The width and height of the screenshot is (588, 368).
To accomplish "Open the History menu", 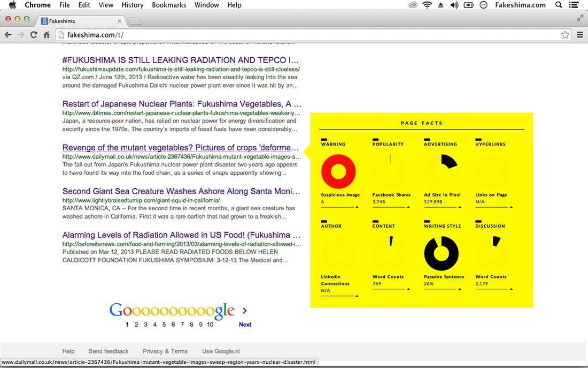I will click(x=133, y=5).
